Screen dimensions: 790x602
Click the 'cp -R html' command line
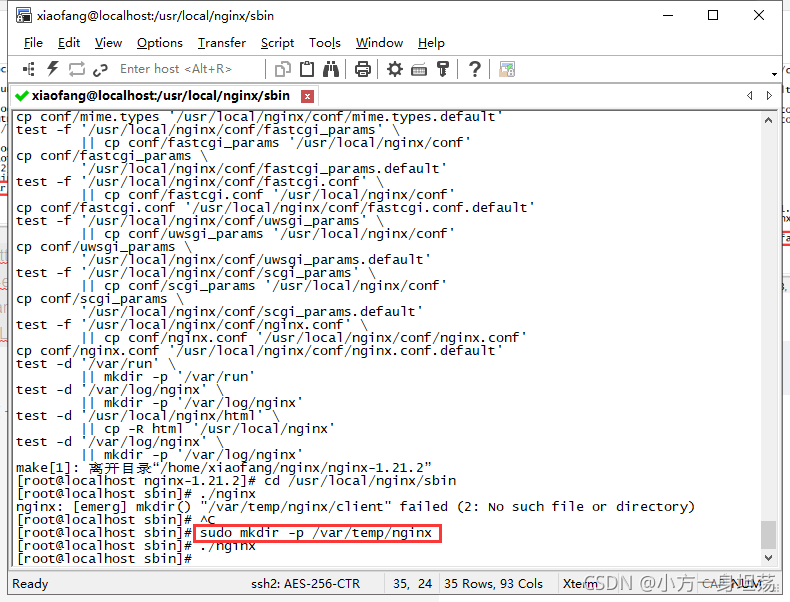tap(208, 429)
